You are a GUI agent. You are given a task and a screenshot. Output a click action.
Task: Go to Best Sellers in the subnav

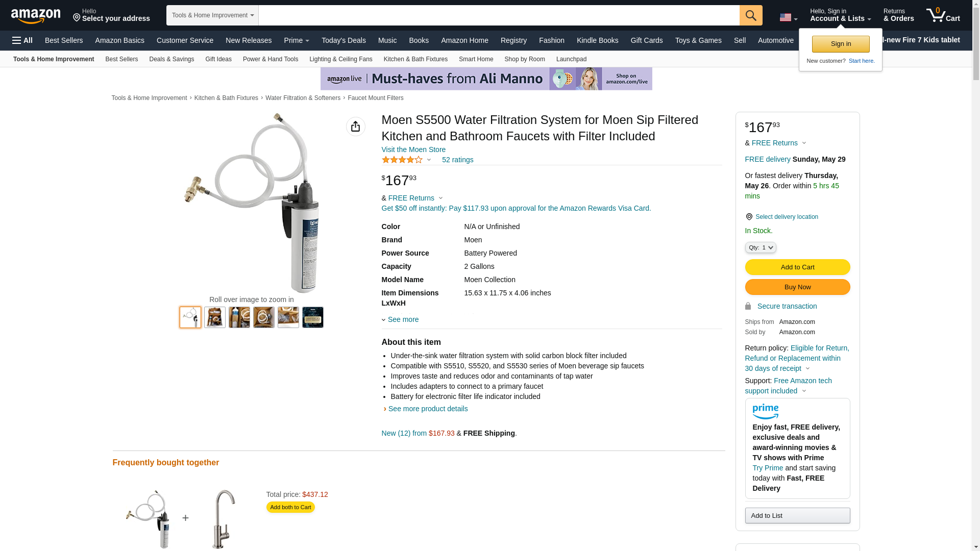[121, 59]
